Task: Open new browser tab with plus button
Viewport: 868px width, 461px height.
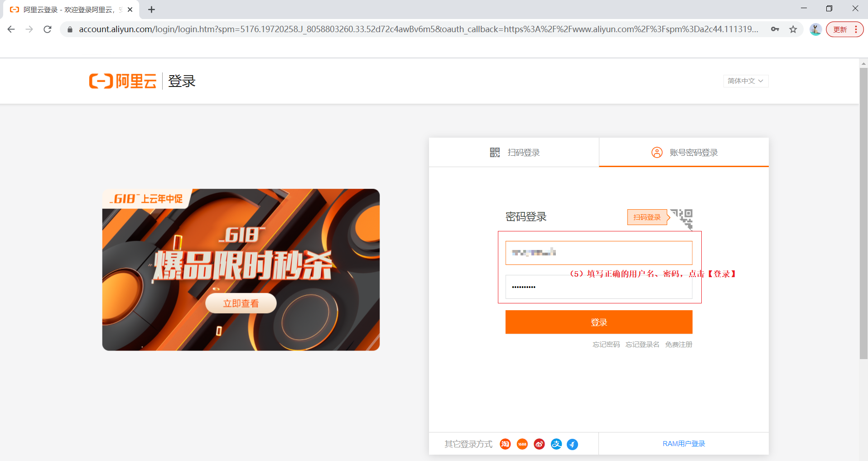Action: pos(152,10)
